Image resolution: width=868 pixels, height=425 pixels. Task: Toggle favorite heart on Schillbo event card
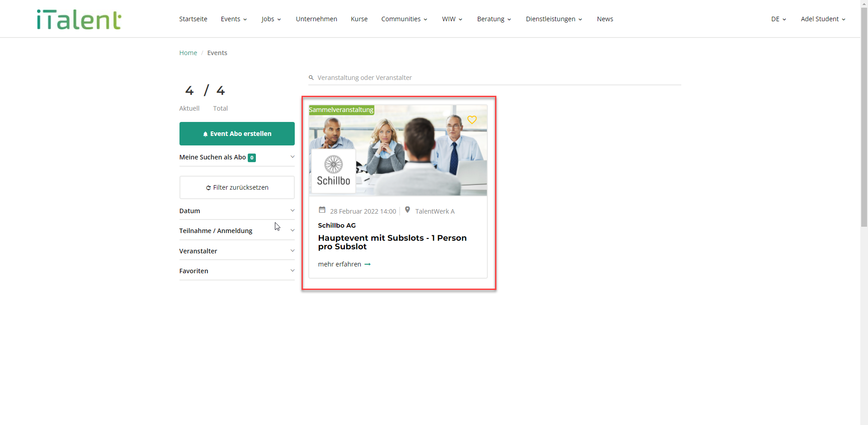pos(472,120)
